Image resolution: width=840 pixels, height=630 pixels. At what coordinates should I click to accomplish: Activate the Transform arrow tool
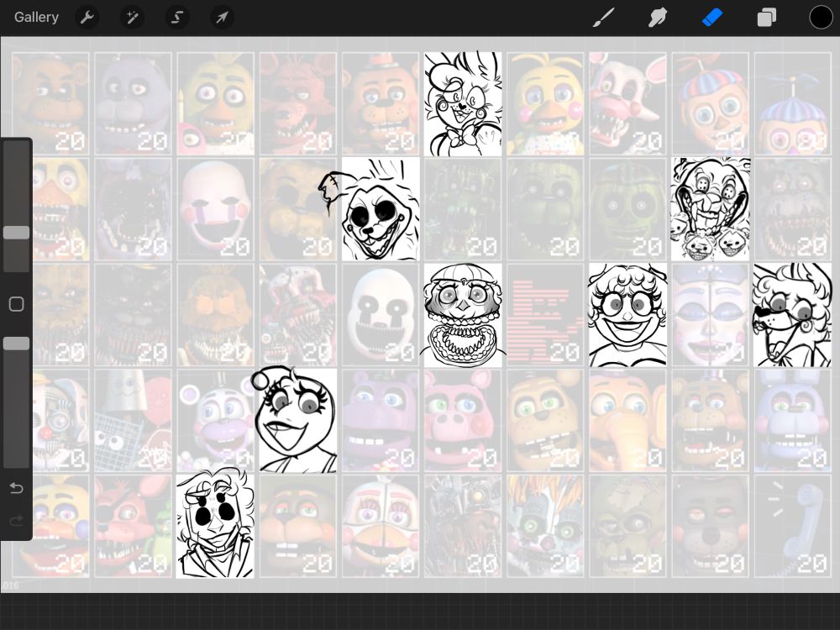[x=222, y=18]
